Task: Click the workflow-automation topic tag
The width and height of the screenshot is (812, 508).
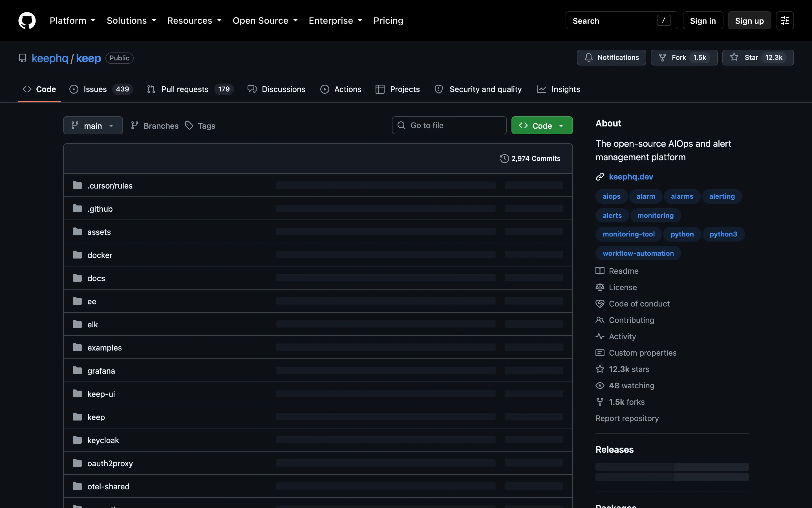Action: click(638, 253)
